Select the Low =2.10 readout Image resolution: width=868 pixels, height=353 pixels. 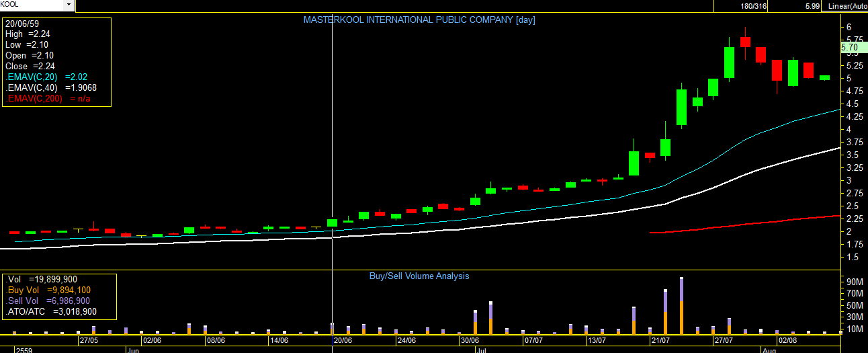[x=27, y=45]
